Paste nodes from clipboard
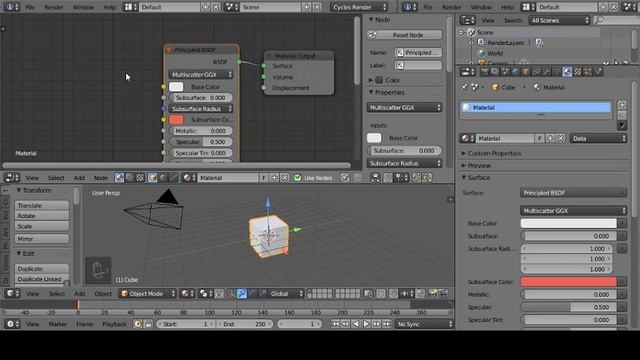 click(427, 178)
